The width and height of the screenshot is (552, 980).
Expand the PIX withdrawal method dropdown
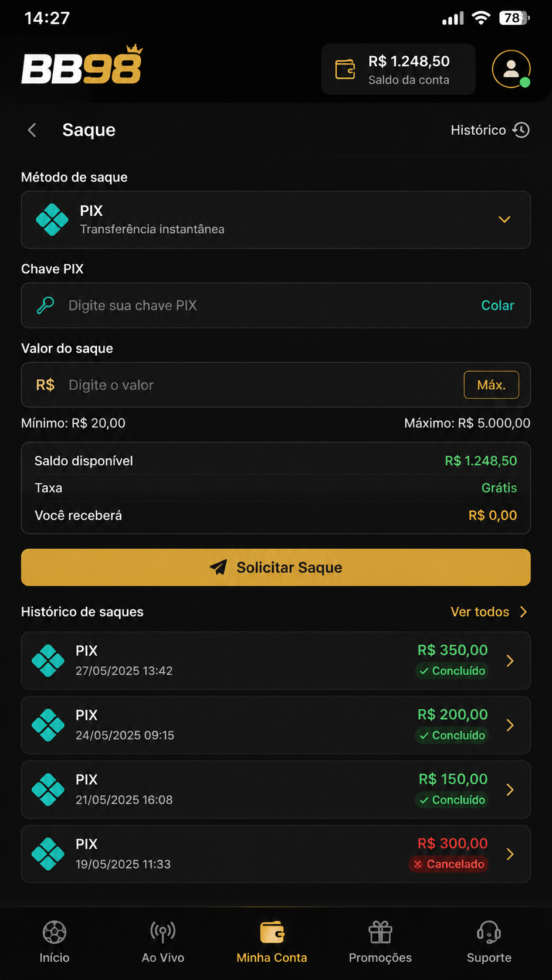pyautogui.click(x=504, y=219)
